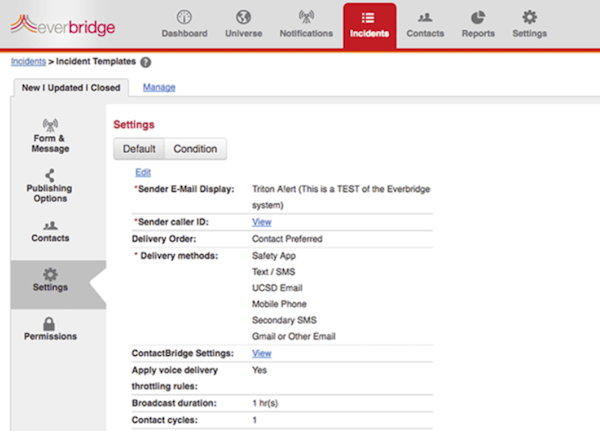Select the Contacts item in the sidebar
Screen dimensions: 600x431
[x=49, y=232]
